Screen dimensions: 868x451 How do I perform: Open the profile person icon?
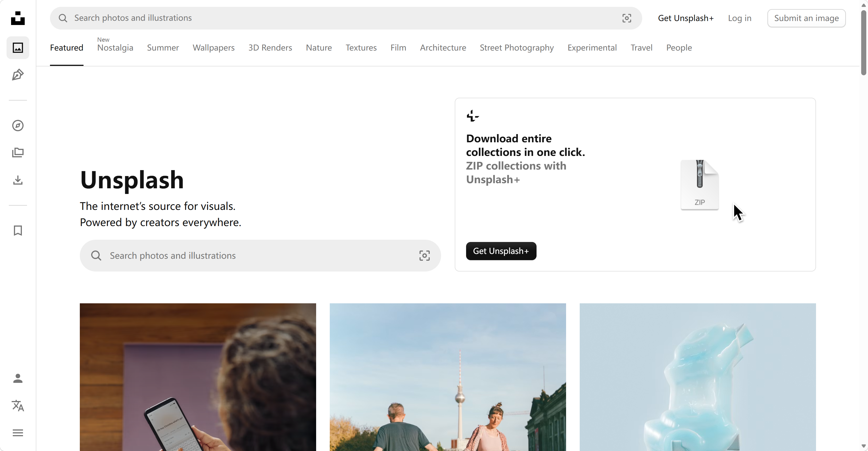coord(18,379)
